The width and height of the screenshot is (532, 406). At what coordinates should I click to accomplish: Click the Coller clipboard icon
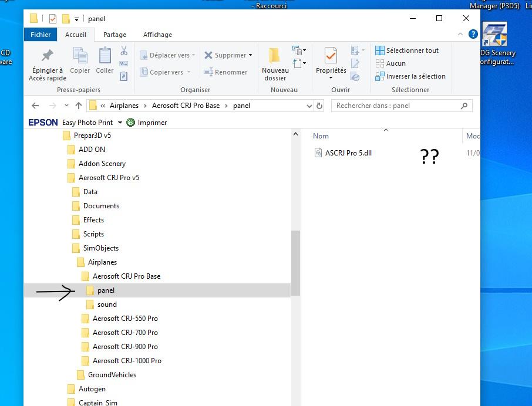click(x=105, y=55)
